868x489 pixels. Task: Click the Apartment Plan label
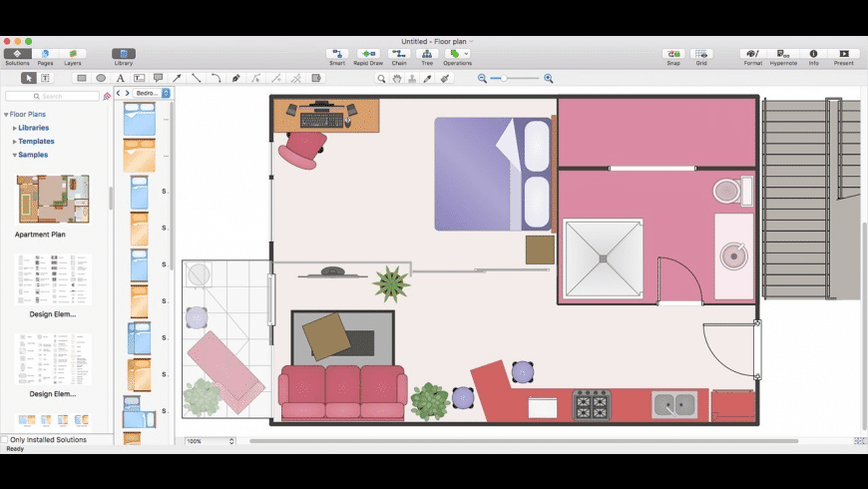[x=40, y=235]
